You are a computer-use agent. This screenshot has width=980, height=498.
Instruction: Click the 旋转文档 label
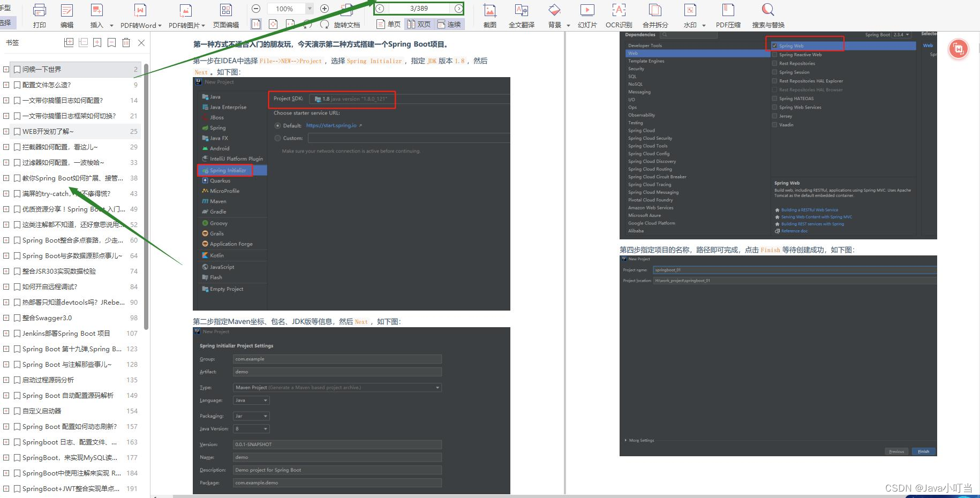[347, 25]
